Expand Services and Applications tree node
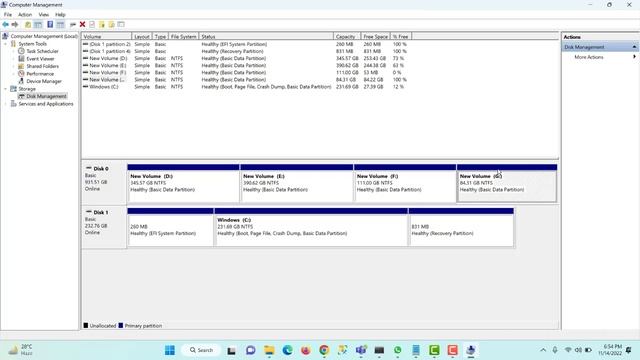The width and height of the screenshot is (640, 360). pos(6,104)
